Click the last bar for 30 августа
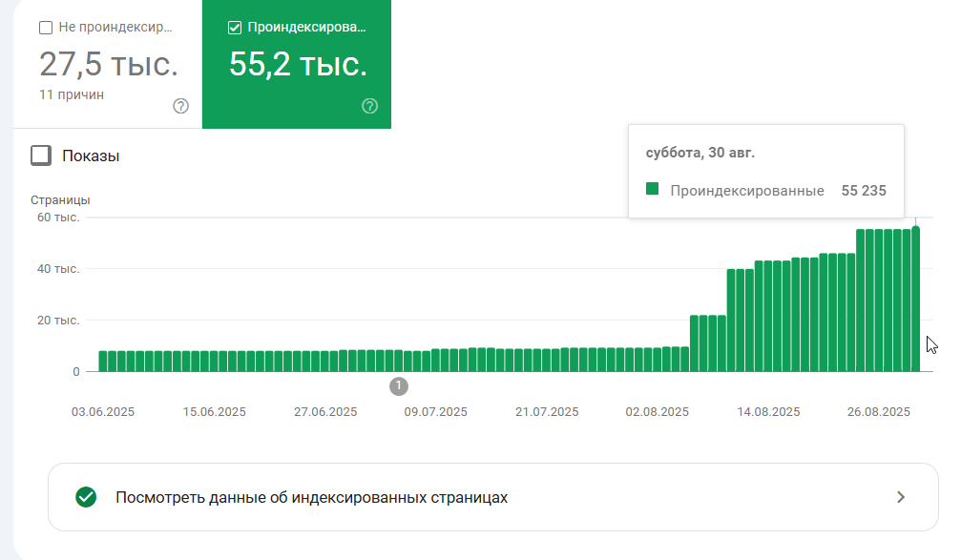Image resolution: width=961 pixels, height=560 pixels. pyautogui.click(x=915, y=299)
